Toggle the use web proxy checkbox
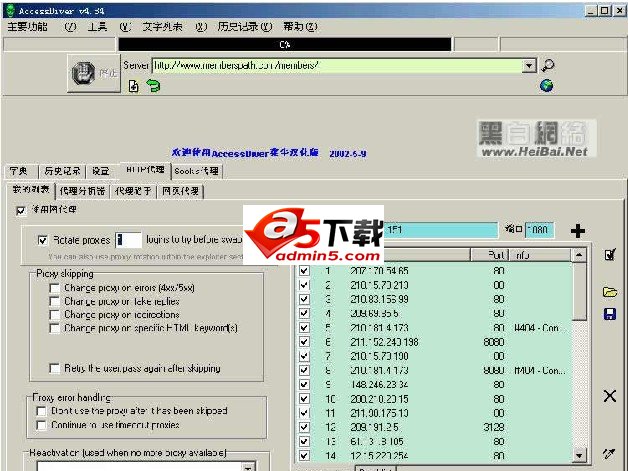 click(x=20, y=210)
